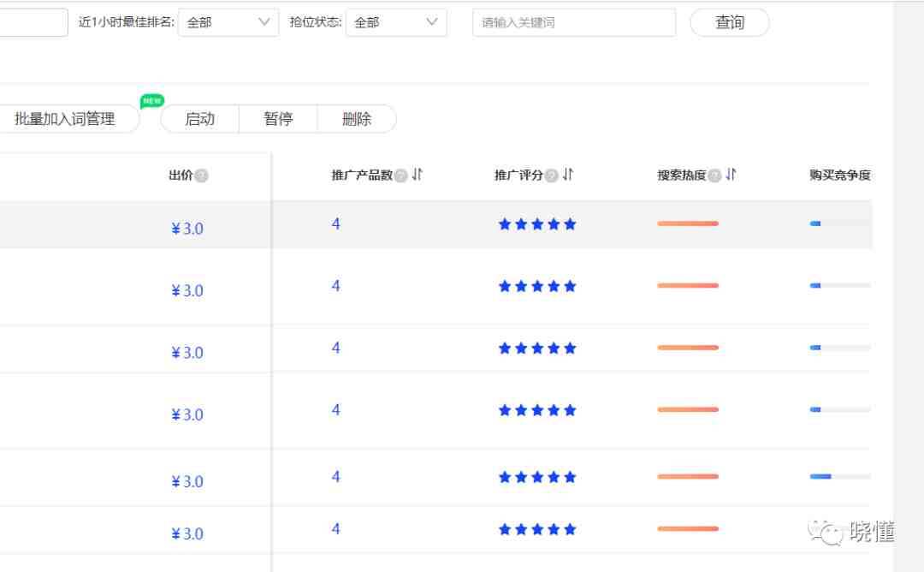Click the 删除 button
Screen dimensions: 924x572
coord(357,119)
